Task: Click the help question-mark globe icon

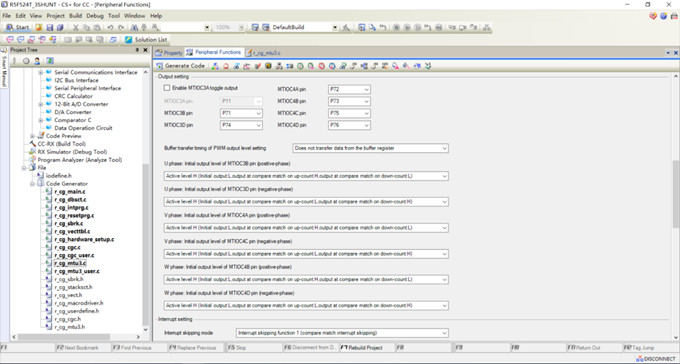Action: (x=664, y=16)
